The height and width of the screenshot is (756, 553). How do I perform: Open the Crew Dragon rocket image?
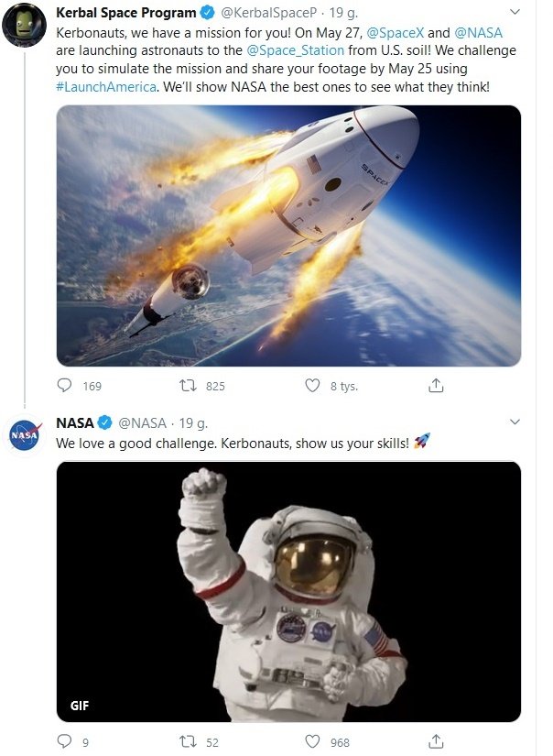tap(288, 236)
